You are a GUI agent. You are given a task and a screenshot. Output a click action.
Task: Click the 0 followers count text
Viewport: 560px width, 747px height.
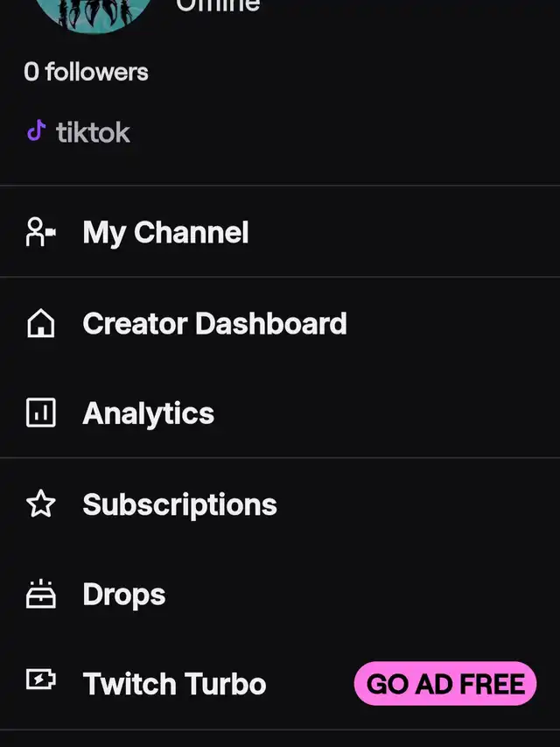pyautogui.click(x=87, y=72)
